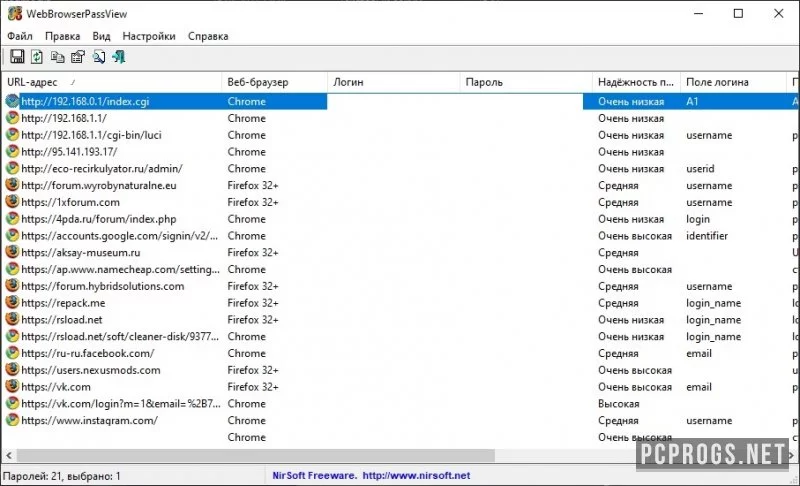The width and height of the screenshot is (800, 486).
Task: Click the WebBrowserPassView app icon in title bar
Action: (15, 14)
